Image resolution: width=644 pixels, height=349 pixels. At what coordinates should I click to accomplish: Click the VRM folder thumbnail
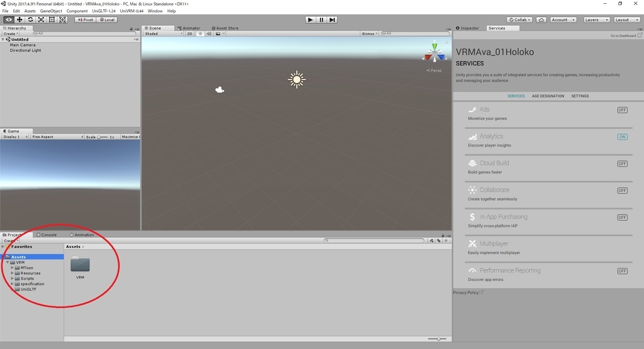tap(80, 264)
